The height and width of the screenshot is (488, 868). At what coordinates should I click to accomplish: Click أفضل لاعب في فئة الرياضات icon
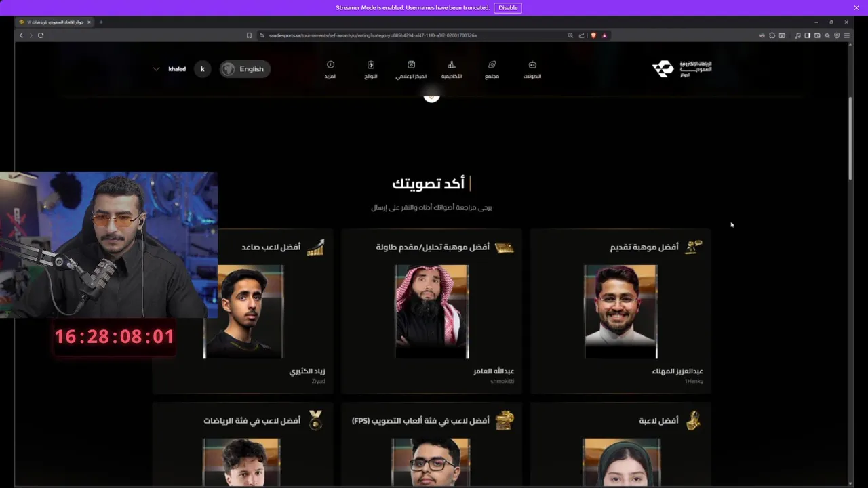315,420
